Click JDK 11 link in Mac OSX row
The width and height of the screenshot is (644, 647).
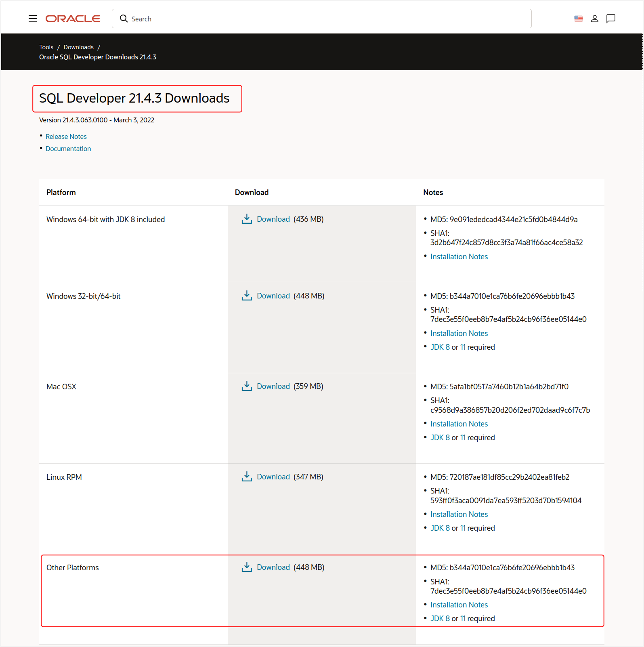point(463,437)
